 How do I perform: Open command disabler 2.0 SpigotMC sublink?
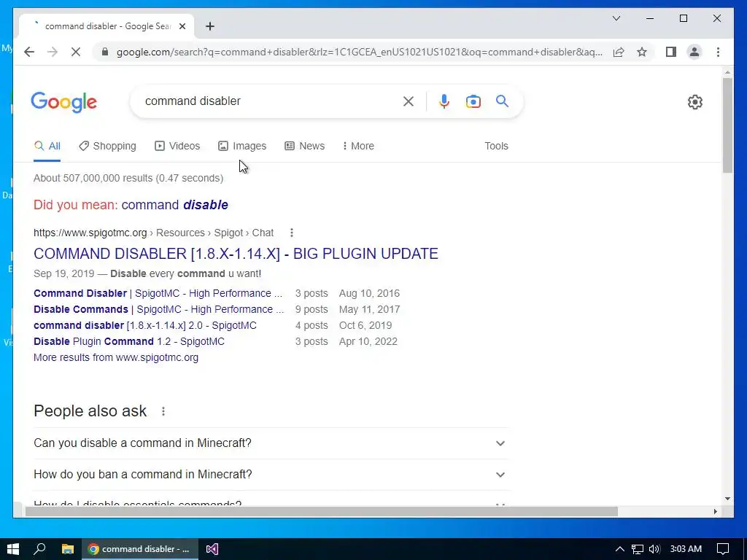145,326
